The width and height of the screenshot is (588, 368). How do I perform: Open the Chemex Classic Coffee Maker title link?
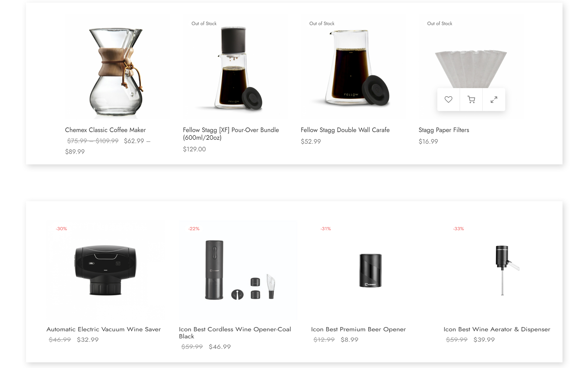click(x=105, y=130)
